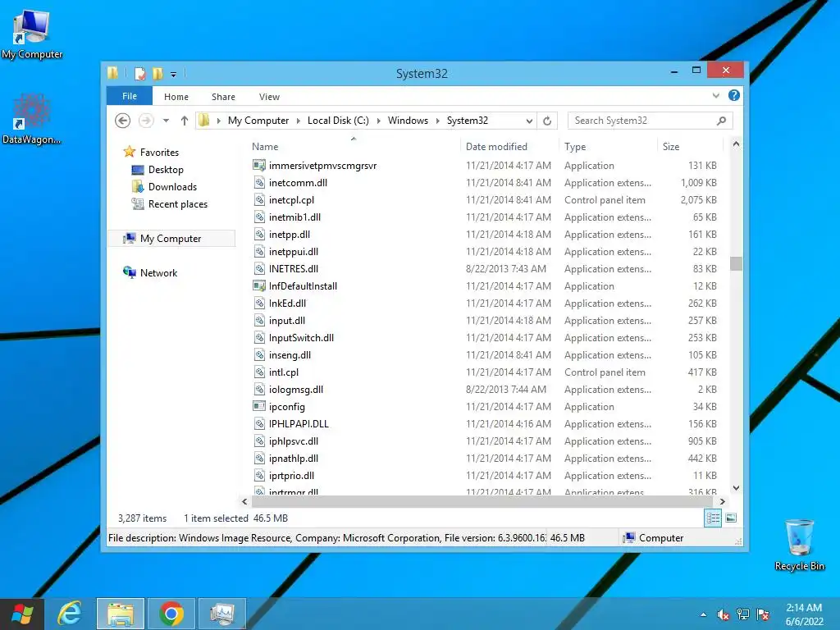
Task: Click Windows in the address bar path
Action: (408, 121)
